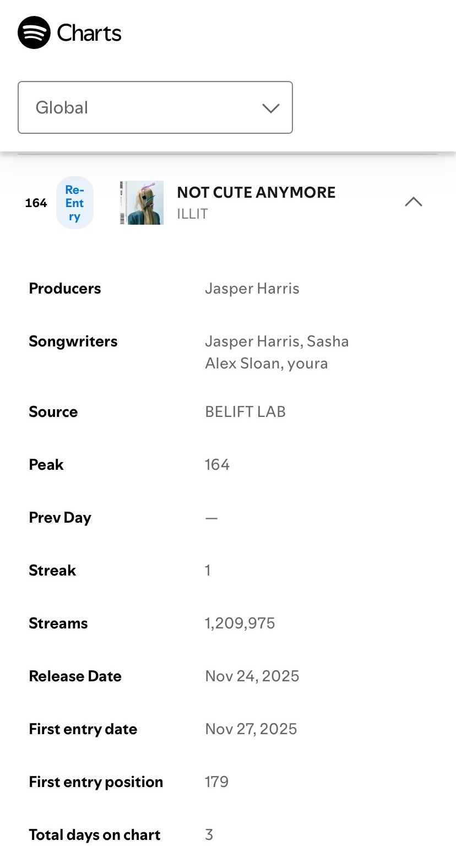The image size is (456, 868).
Task: Click the Re-Entry badge
Action: pyautogui.click(x=75, y=203)
